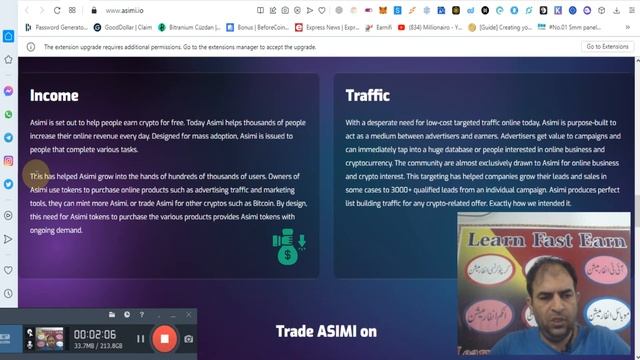Open the Opera sidebar home icon
640x360 pixels.
pos(8,36)
